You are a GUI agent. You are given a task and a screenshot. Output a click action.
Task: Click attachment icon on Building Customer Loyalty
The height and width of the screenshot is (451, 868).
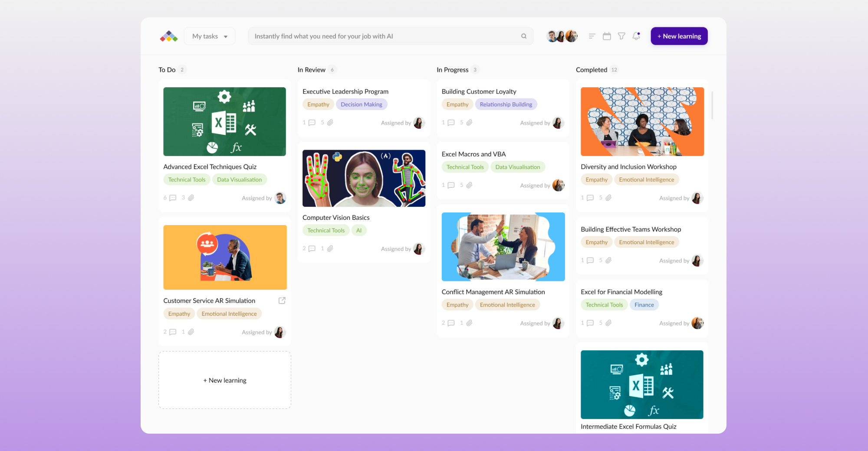pyautogui.click(x=470, y=123)
